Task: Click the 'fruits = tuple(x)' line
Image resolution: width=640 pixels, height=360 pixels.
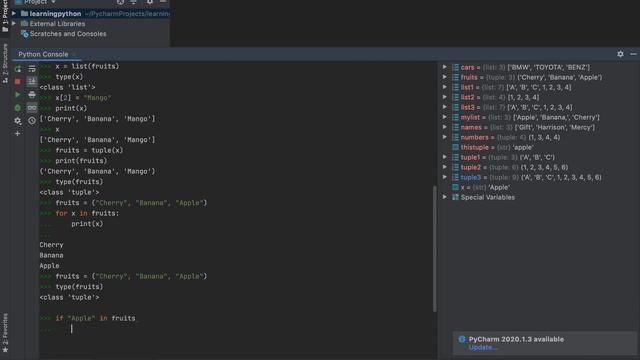Action: [89, 150]
